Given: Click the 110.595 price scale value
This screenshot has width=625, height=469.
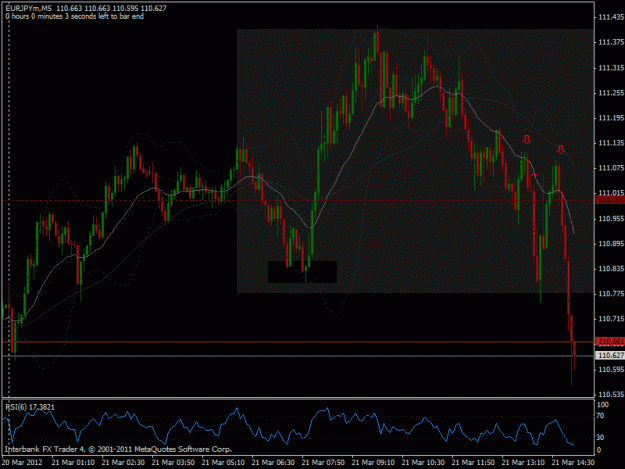Looking at the screenshot, I should point(611,369).
